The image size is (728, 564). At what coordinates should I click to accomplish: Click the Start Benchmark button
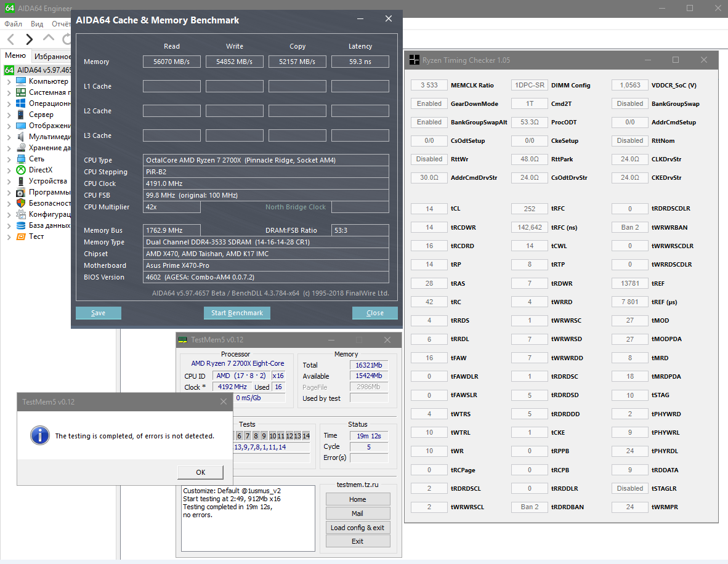click(237, 313)
